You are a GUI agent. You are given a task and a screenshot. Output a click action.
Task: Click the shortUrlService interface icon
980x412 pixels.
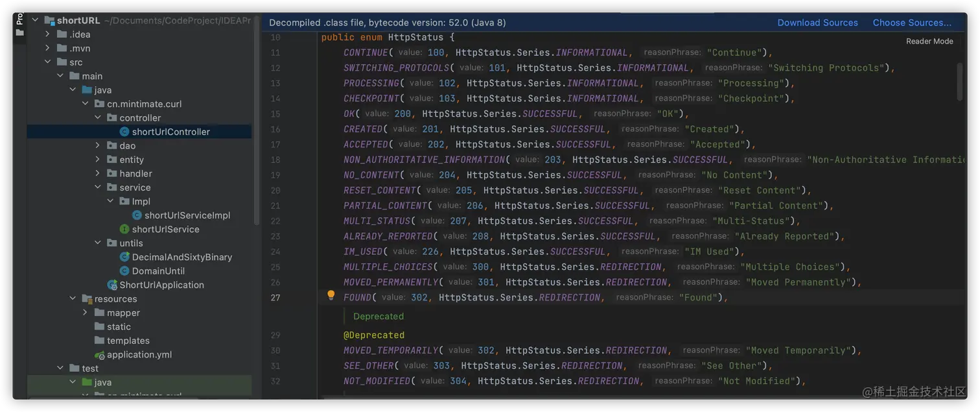(x=124, y=228)
